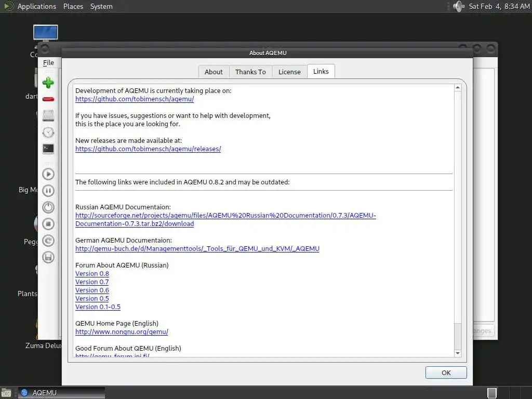Open the File menu in AQEMU window
This screenshot has width=532, height=399.
point(48,62)
